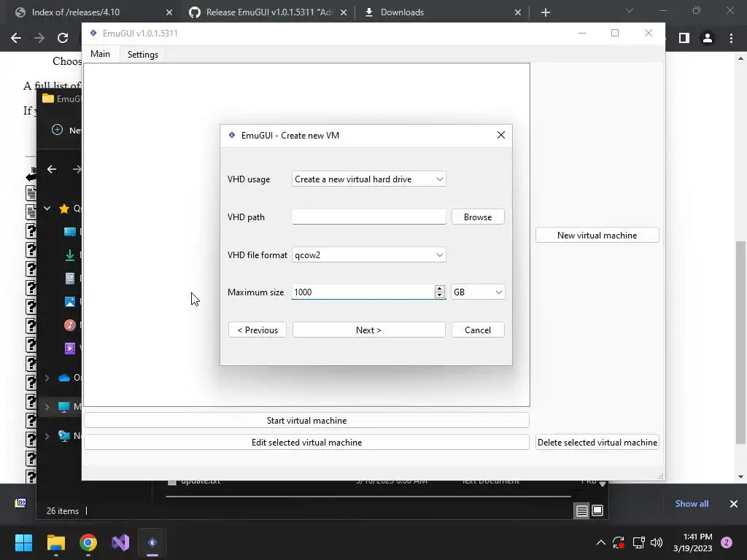Image resolution: width=747 pixels, height=560 pixels.
Task: Select the Desktop folder icon in Explorer sidebar
Action: pos(70,231)
